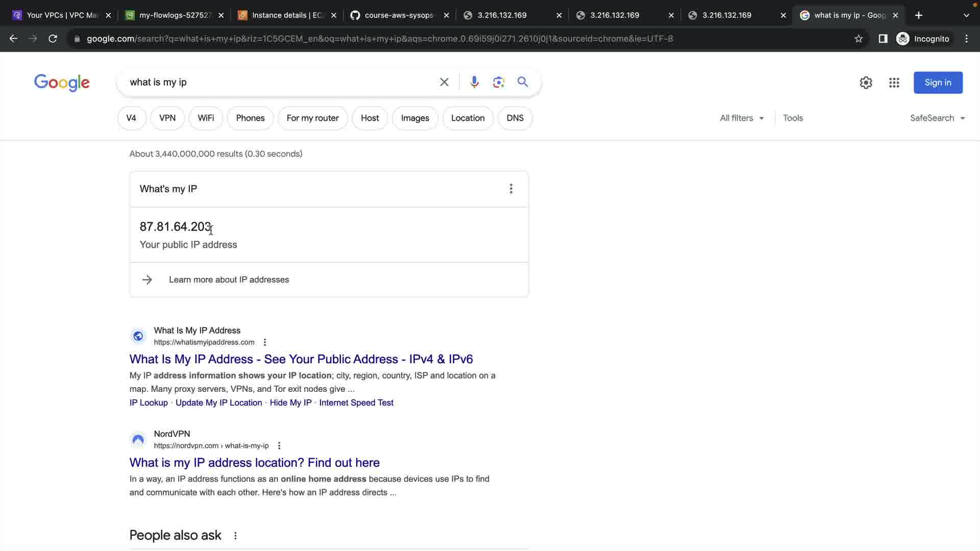Click the voice search microphone icon

(x=474, y=82)
